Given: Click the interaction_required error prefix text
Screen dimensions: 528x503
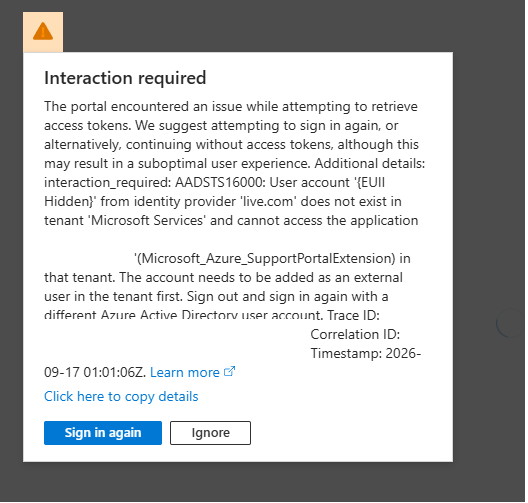Looking at the screenshot, I should tap(108, 183).
